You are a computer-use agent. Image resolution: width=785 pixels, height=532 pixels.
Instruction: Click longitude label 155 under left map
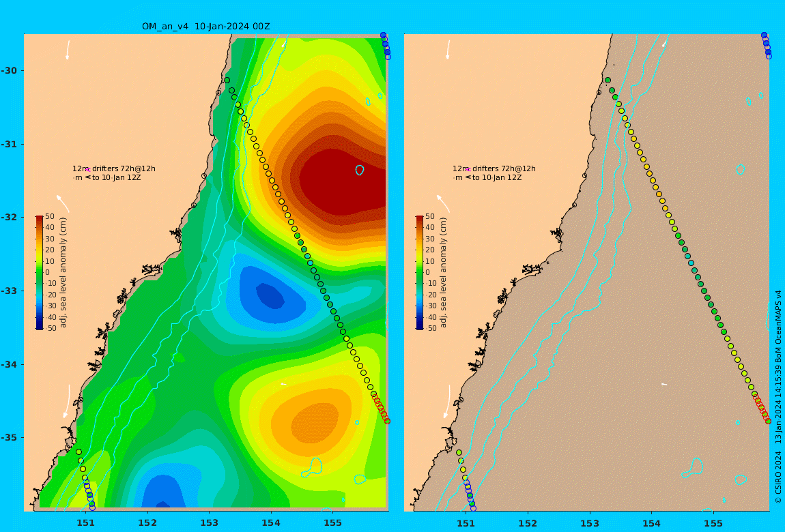tap(333, 523)
